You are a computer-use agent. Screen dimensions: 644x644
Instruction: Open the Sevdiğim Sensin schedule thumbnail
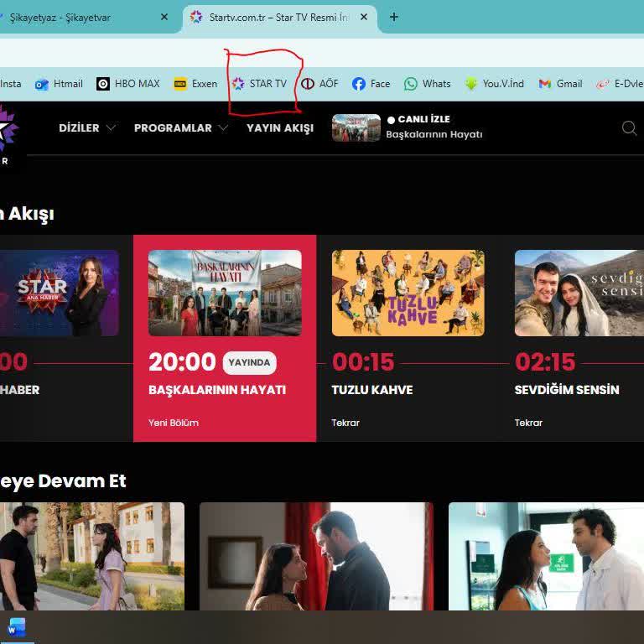pos(579,293)
